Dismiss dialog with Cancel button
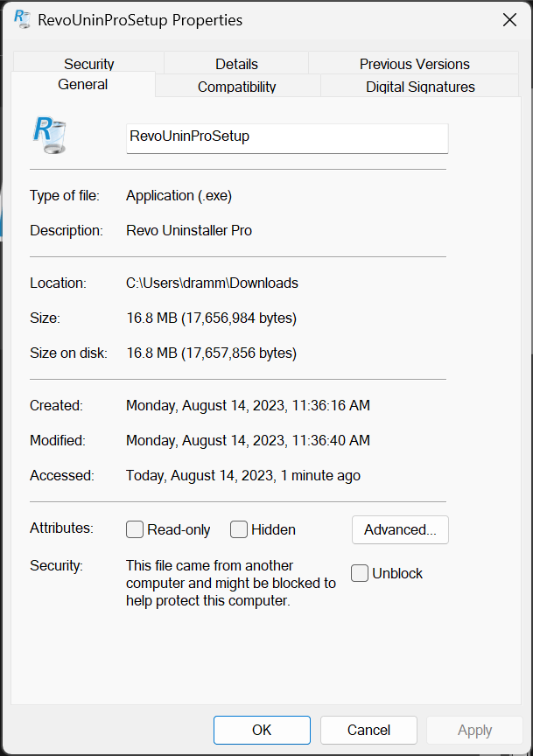This screenshot has height=756, width=533. (x=368, y=730)
